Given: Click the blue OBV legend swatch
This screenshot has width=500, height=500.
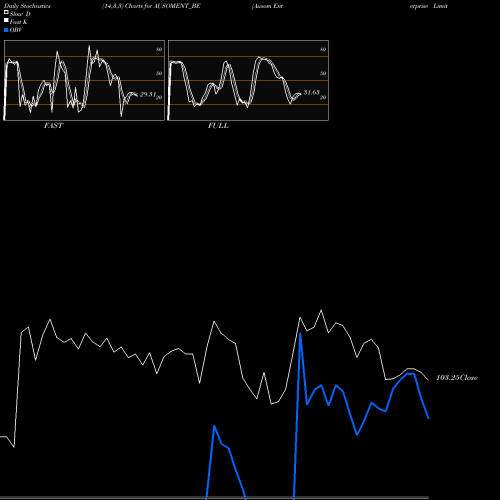Looking at the screenshot, I should [6, 30].
